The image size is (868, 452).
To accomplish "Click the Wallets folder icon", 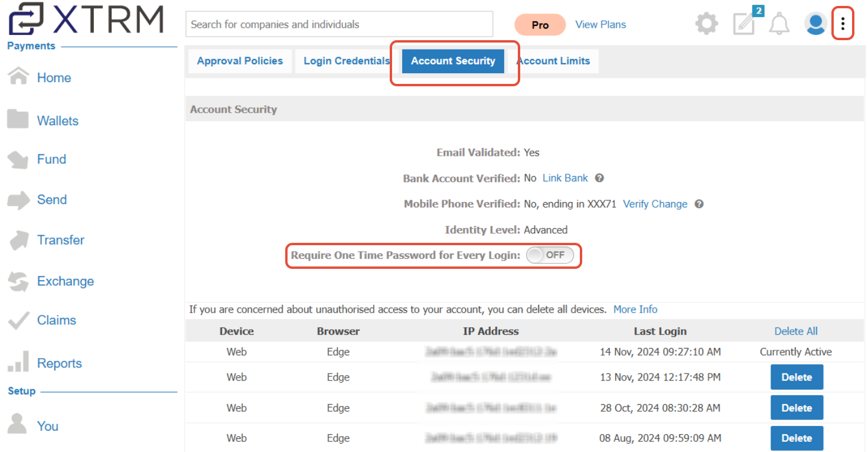I will click(18, 119).
